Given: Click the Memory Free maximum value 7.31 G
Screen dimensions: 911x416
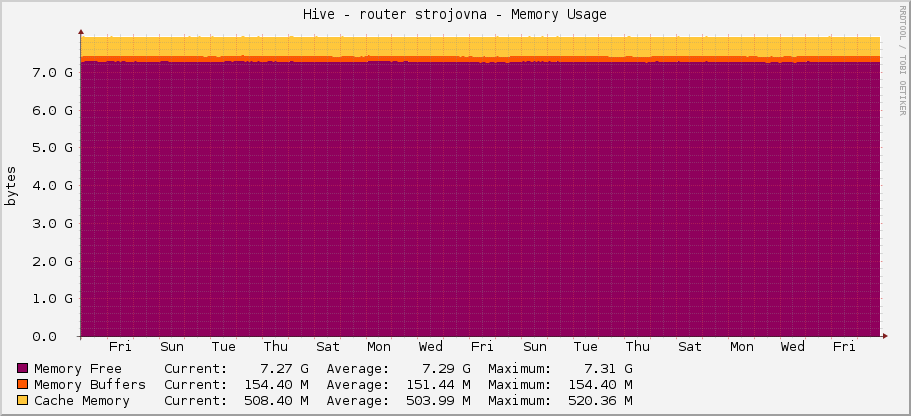Looking at the screenshot, I should 608,368.
